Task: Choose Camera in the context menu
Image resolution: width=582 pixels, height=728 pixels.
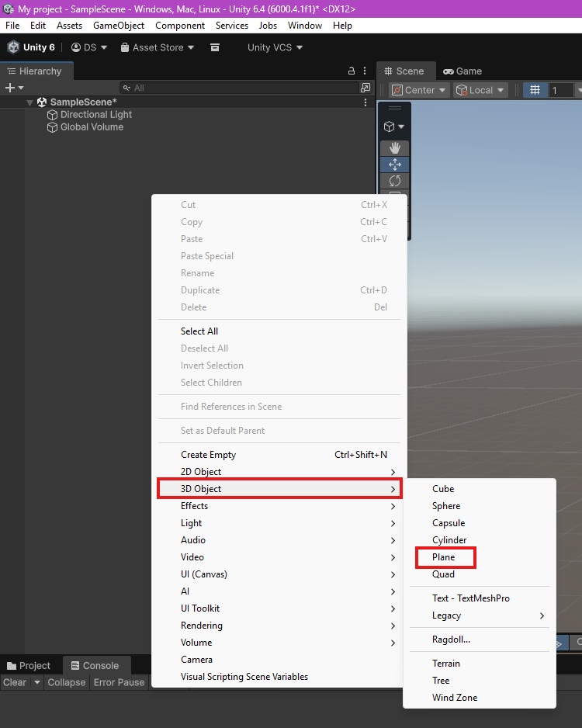Action: tap(279, 660)
